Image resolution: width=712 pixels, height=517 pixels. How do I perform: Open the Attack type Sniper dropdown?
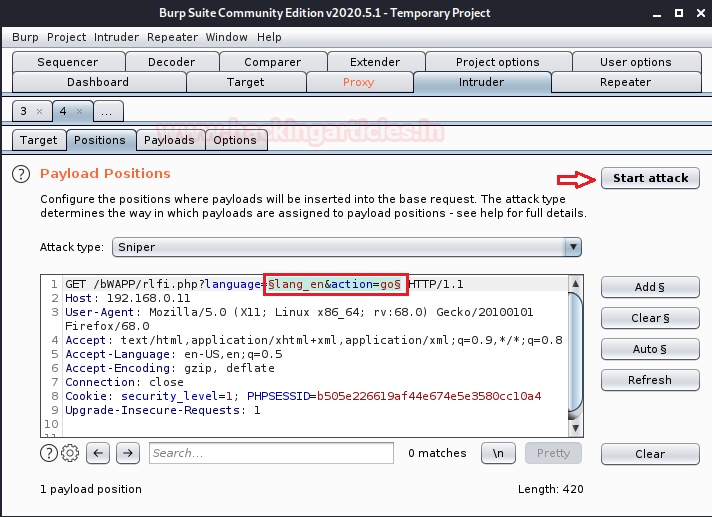tap(347, 247)
